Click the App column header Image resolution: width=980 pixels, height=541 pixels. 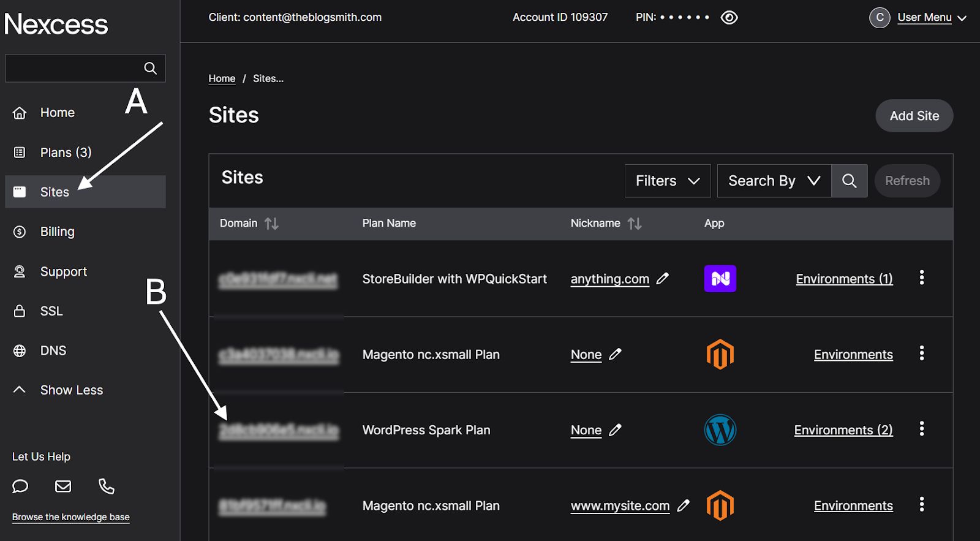point(714,224)
